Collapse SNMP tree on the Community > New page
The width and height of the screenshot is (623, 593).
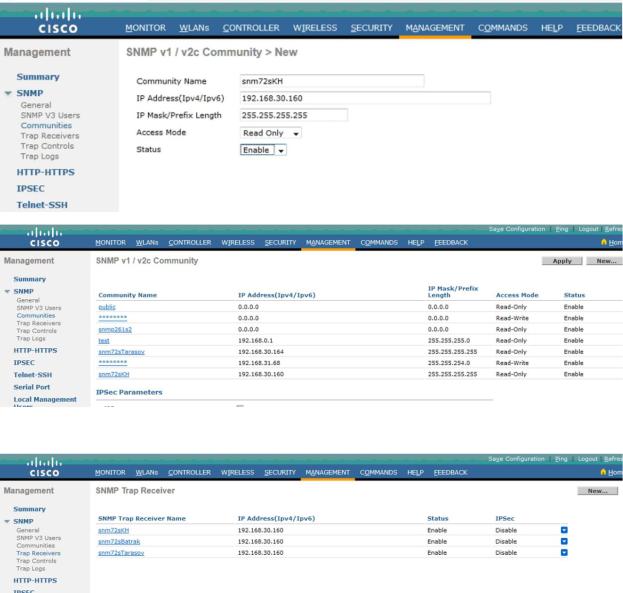click(11, 92)
